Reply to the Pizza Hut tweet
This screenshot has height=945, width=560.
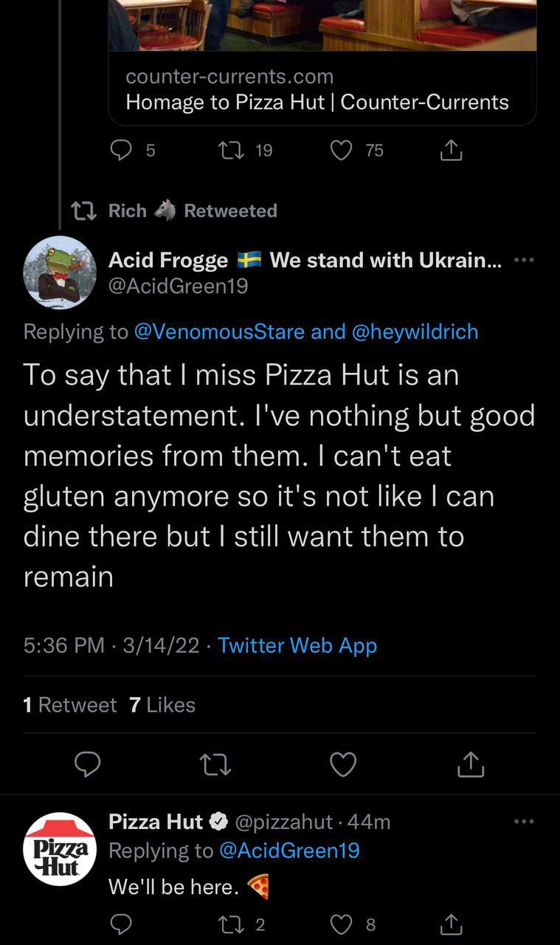120,924
